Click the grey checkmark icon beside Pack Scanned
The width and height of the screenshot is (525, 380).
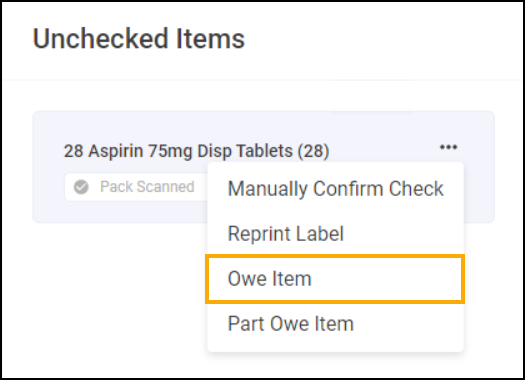click(x=81, y=187)
